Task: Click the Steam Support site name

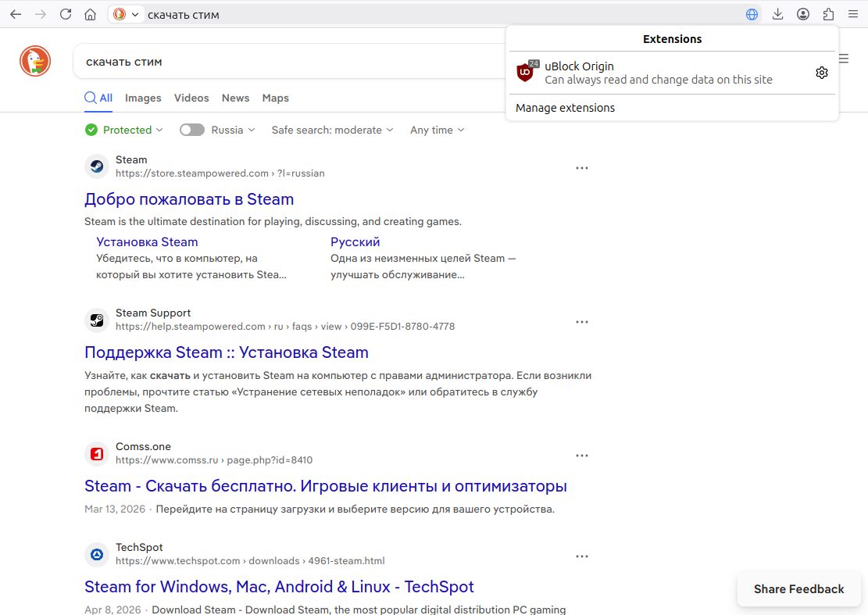Action: pos(153,313)
